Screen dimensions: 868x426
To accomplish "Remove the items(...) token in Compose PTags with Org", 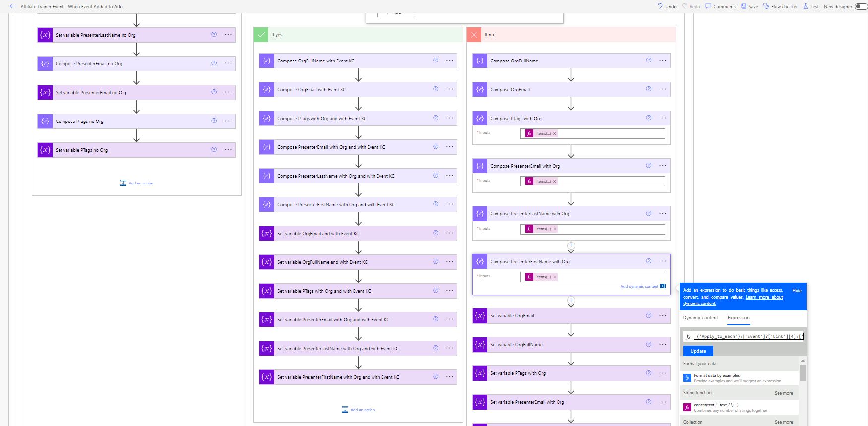I will 554,133.
